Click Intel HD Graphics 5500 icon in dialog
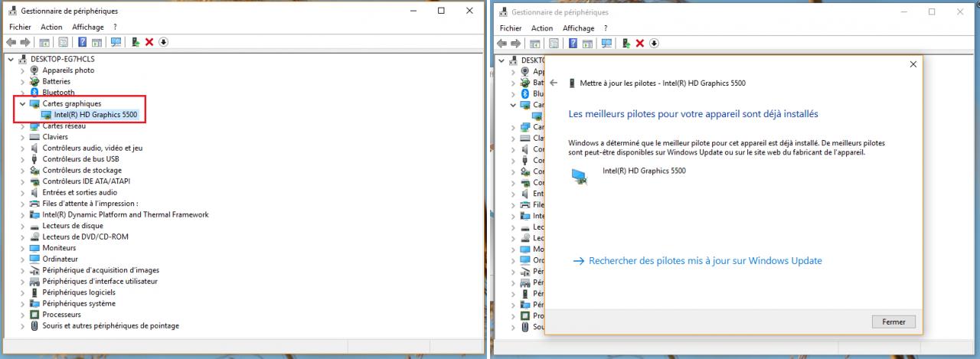 [580, 177]
